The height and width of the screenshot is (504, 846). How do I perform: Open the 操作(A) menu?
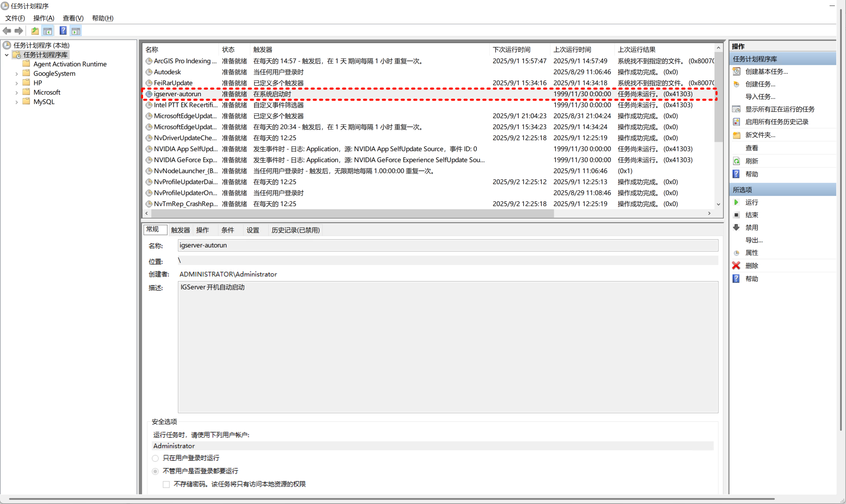44,18
